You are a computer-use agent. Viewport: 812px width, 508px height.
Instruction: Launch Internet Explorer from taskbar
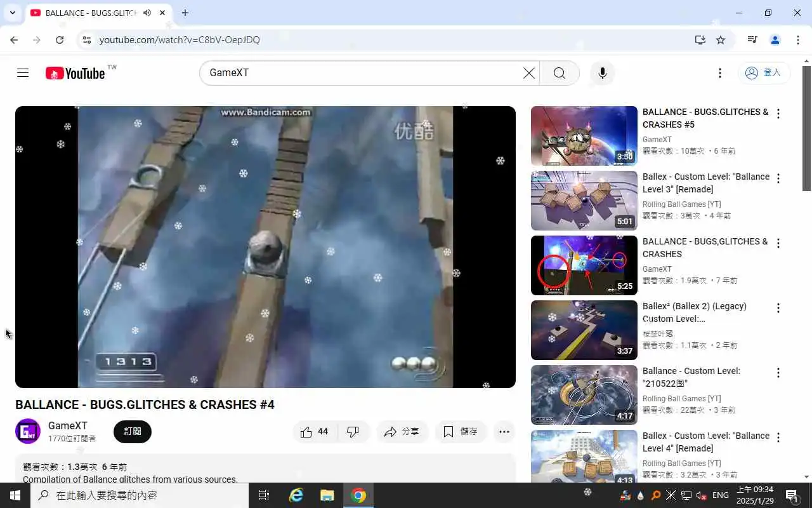click(x=296, y=495)
